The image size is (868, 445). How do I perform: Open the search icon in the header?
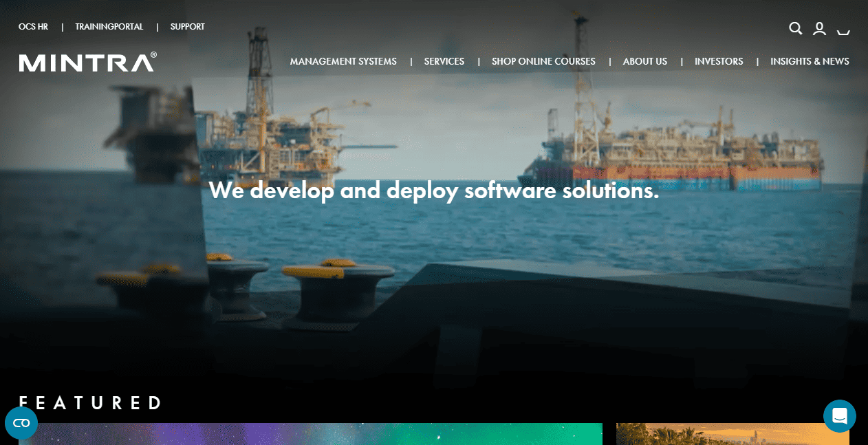click(796, 28)
